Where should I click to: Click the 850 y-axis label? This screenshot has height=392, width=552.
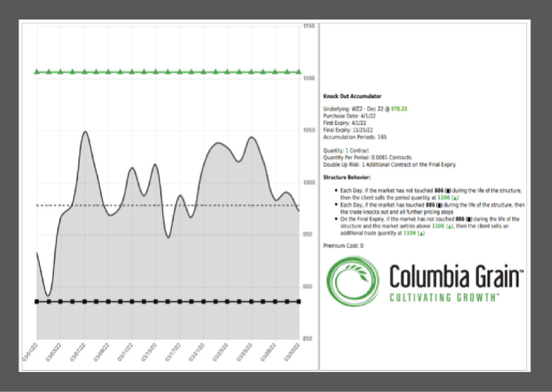coord(307,338)
